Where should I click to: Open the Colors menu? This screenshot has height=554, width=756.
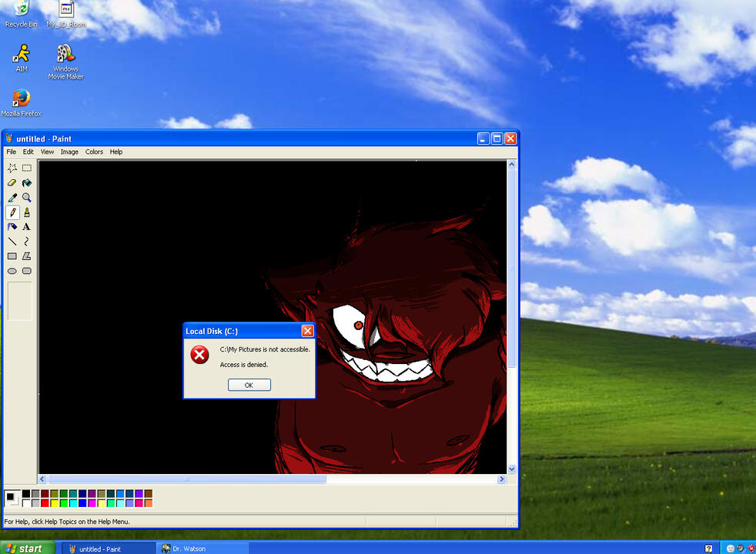[x=94, y=152]
